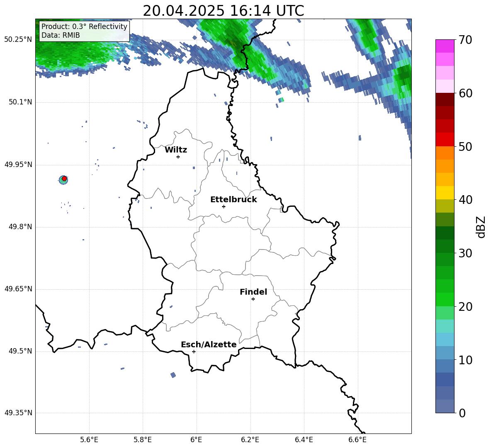Click the 6.2°E longitude label
The width and height of the screenshot is (491, 448).
click(x=250, y=440)
